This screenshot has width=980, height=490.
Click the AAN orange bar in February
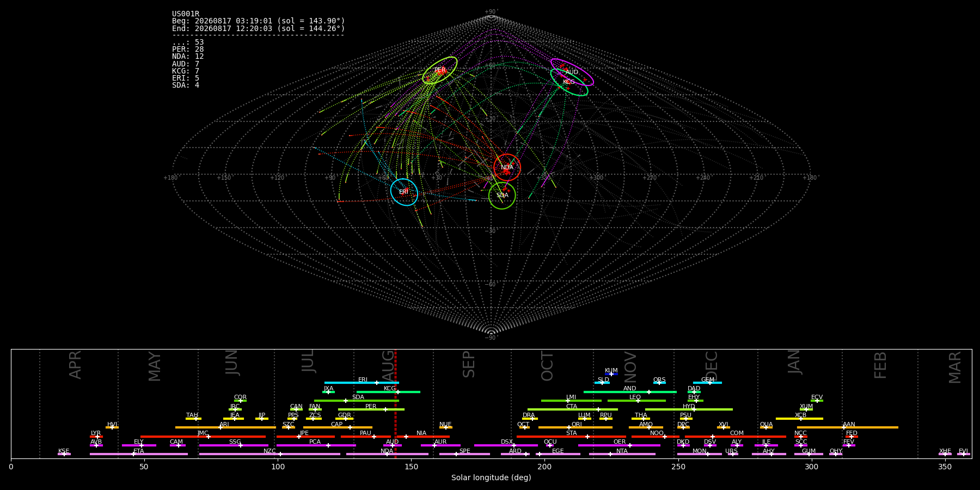click(848, 427)
